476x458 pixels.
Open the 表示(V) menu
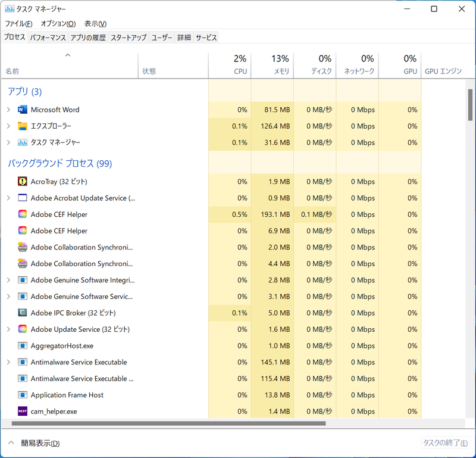coord(95,23)
